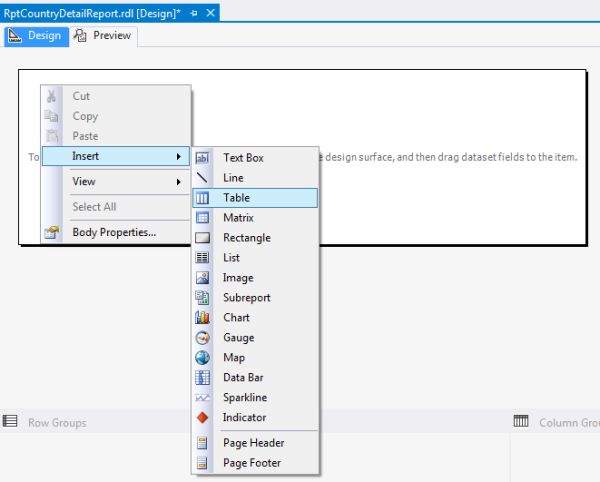Insert an Indicator
Screen dimensions: 600x482
pos(255,417)
